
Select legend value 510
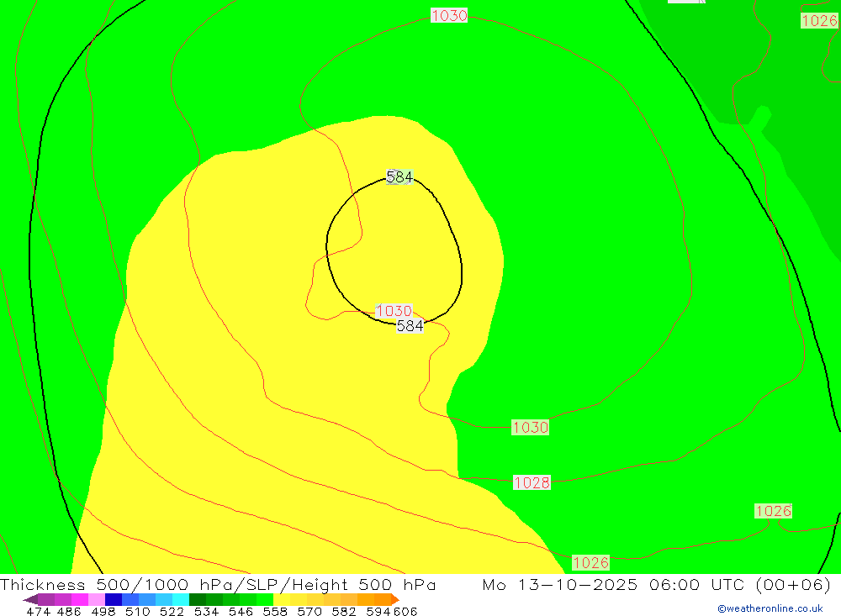pyautogui.click(x=138, y=611)
